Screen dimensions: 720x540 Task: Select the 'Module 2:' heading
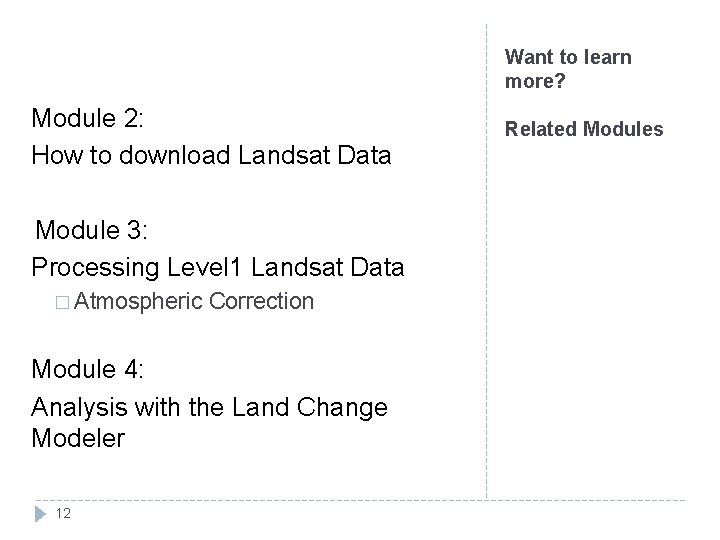pyautogui.click(x=87, y=118)
